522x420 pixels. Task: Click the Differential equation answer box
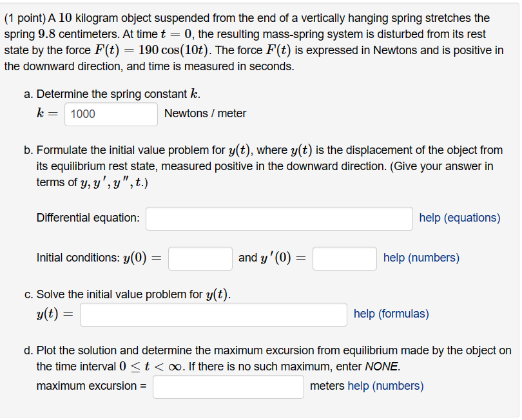pos(279,218)
